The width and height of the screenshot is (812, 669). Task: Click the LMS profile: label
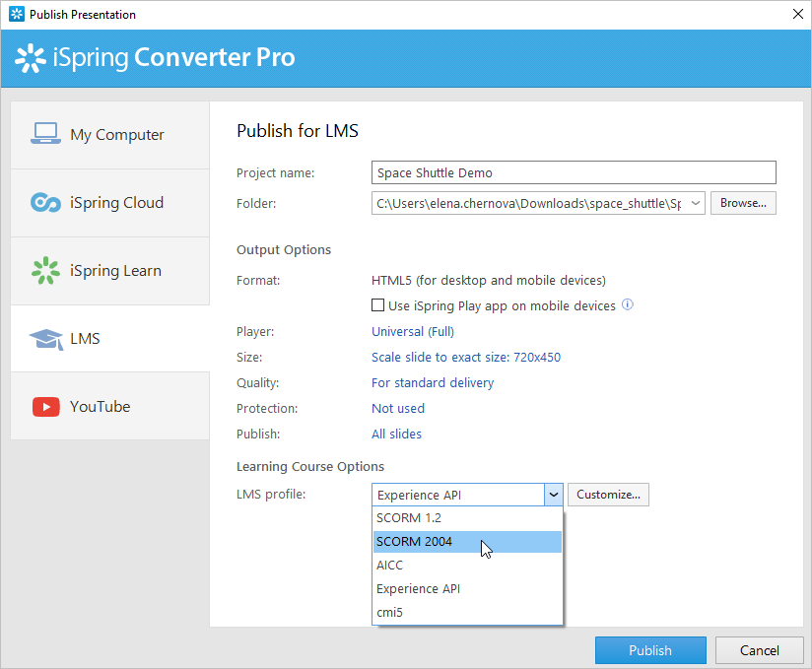tap(271, 495)
